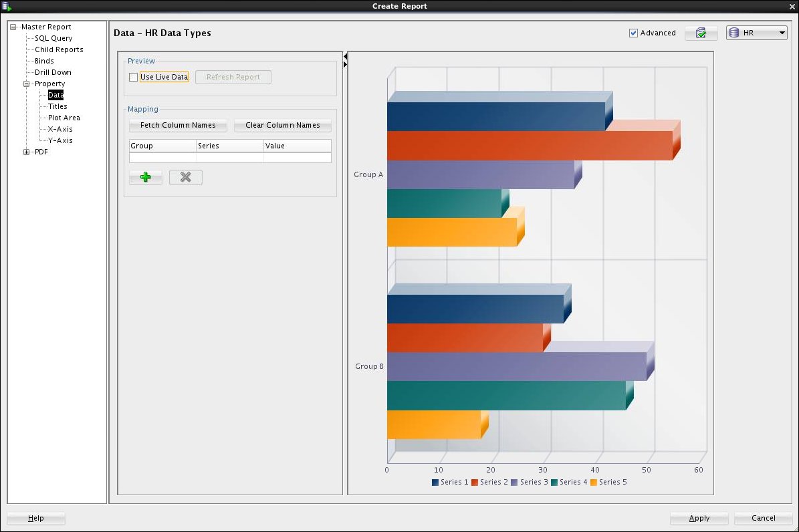Click the empty Group mapping cell

coord(162,158)
